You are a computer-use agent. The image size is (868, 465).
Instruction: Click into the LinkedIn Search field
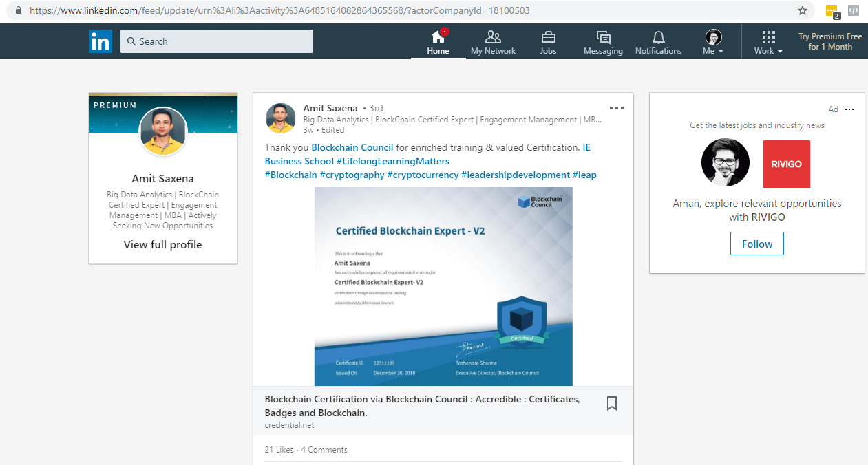point(217,41)
